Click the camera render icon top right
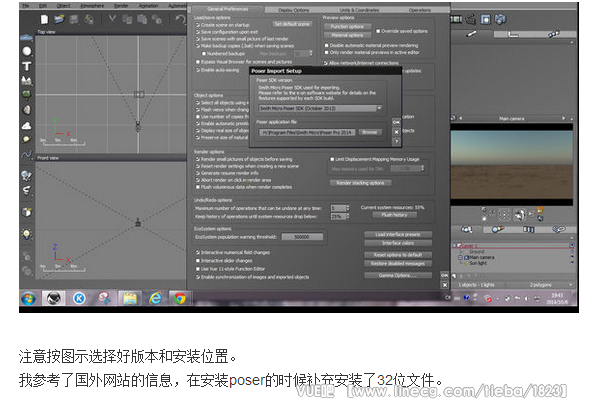595x408 pixels. [501, 19]
